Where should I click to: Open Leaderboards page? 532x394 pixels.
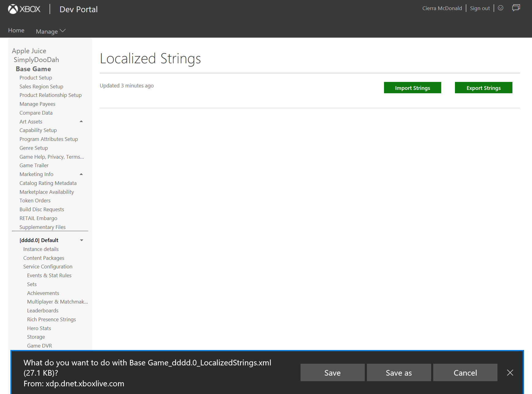[x=42, y=311]
